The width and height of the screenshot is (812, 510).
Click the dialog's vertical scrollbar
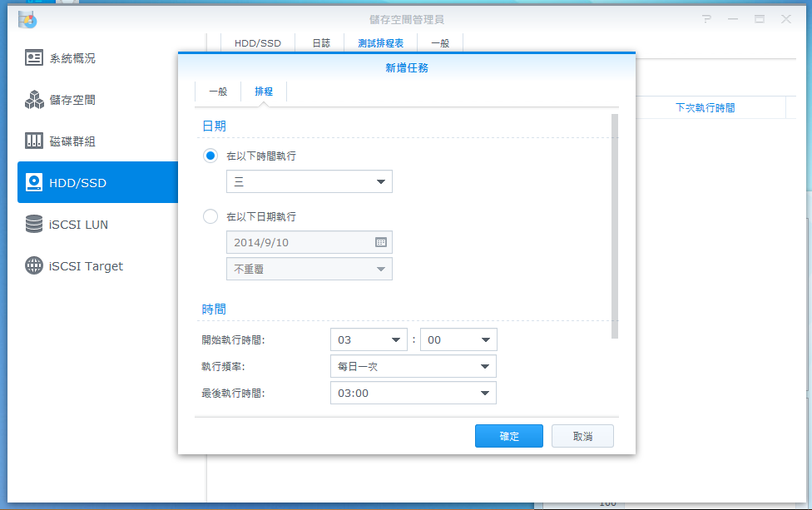(x=615, y=226)
